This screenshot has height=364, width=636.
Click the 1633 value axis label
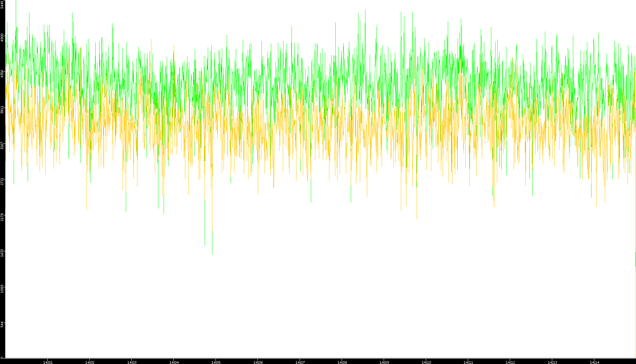coord(2,253)
